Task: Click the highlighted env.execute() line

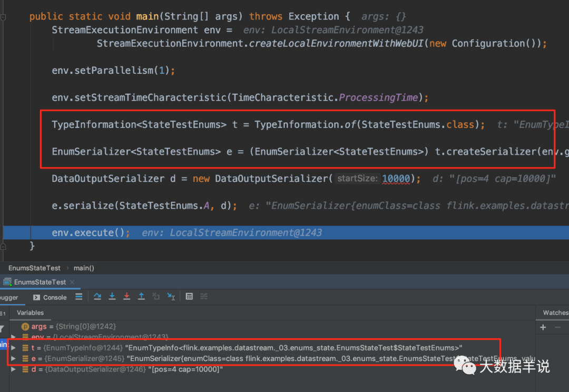Action: 286,233
